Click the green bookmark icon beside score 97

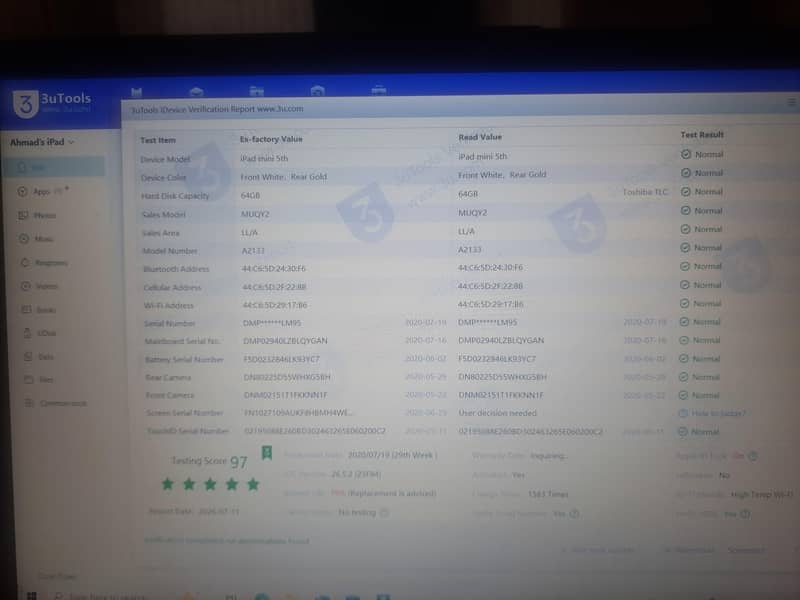point(266,453)
